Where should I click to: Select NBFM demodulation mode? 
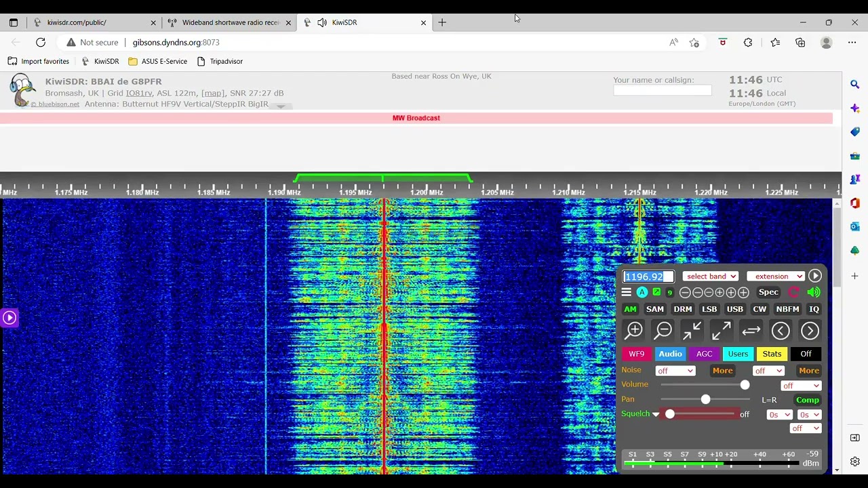pos(787,309)
